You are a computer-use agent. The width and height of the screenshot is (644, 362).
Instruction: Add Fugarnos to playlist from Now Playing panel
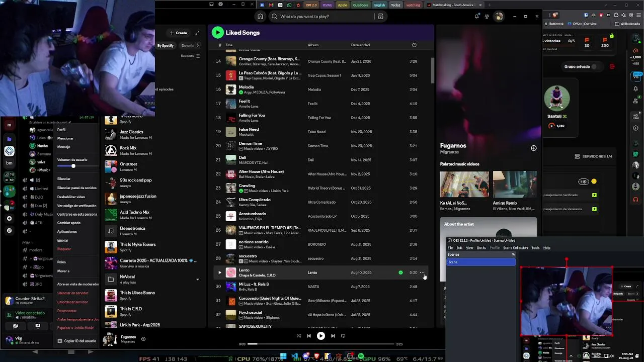coord(533,148)
